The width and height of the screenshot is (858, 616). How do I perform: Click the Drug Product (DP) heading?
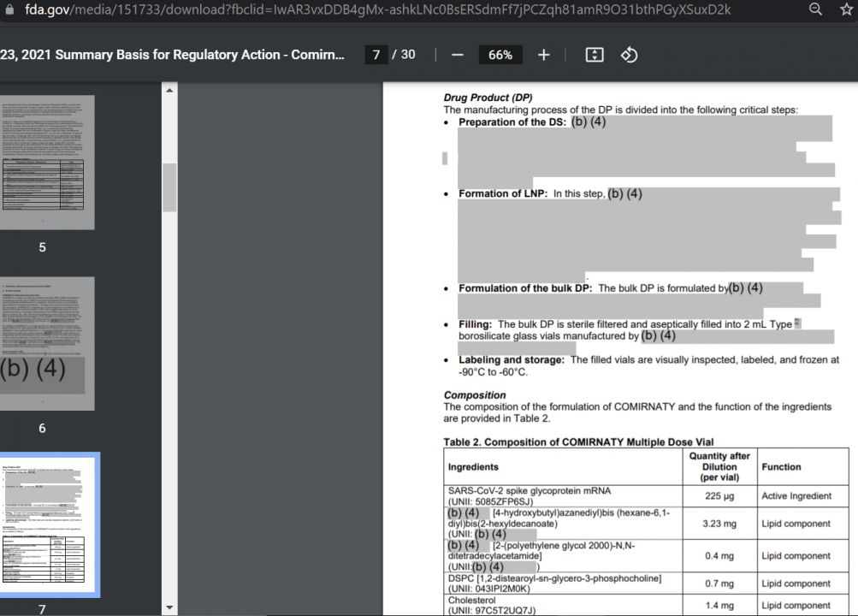tap(488, 98)
